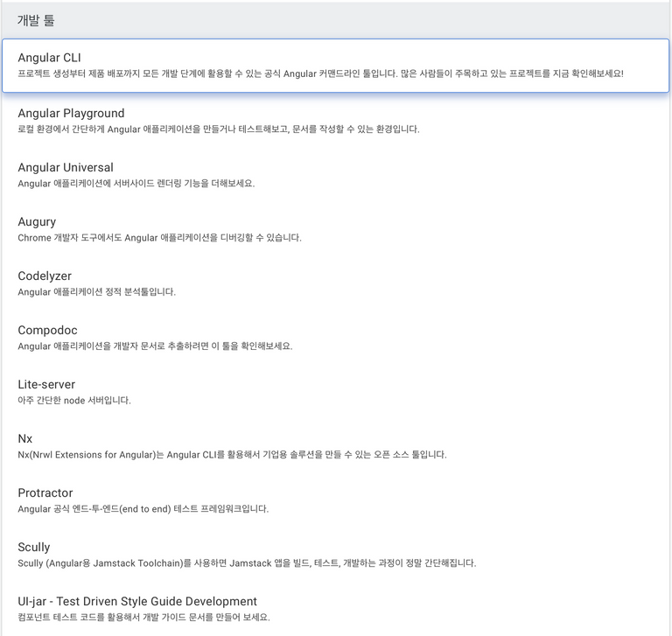Viewport: 672px width, 636px height.
Task: Visit the Angular Universal resource
Action: (335, 175)
